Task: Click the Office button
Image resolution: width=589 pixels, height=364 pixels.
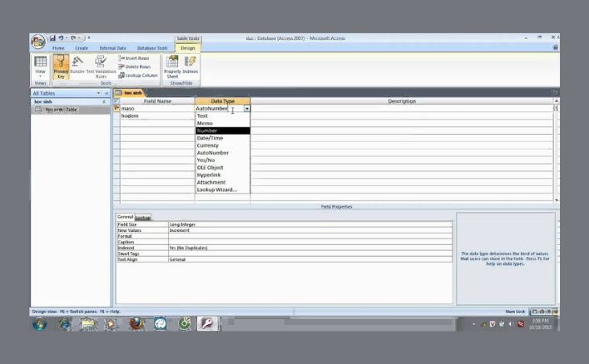Action: point(38,40)
